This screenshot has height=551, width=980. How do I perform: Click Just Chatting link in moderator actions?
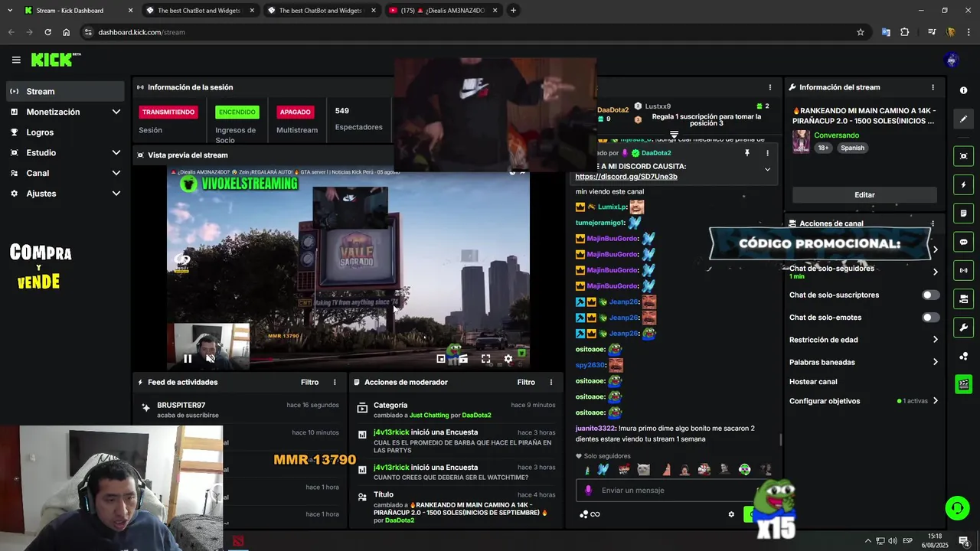tap(429, 416)
